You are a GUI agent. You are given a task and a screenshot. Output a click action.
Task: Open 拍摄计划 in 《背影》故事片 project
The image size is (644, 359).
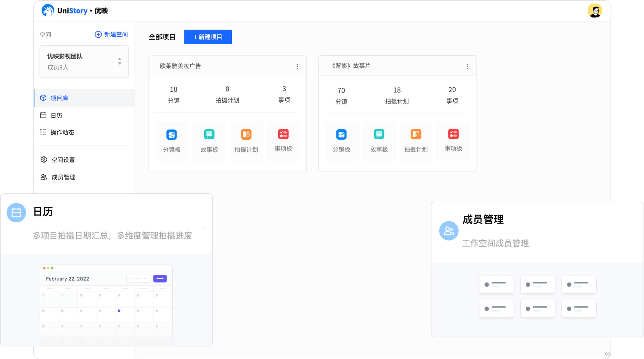(416, 141)
